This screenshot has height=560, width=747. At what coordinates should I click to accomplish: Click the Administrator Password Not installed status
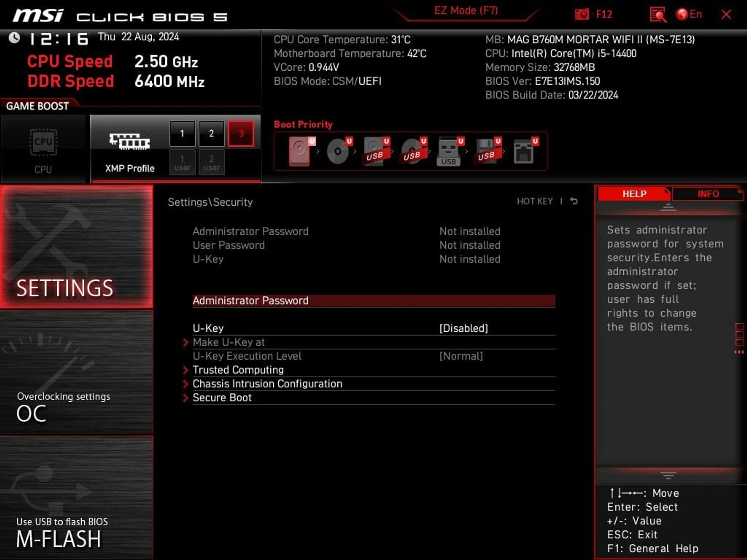[470, 231]
